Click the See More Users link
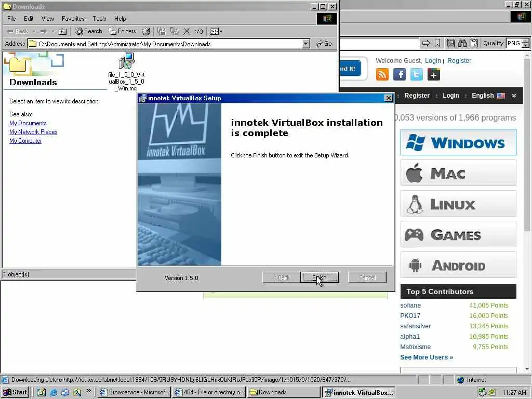The width and height of the screenshot is (532, 399). 427,357
